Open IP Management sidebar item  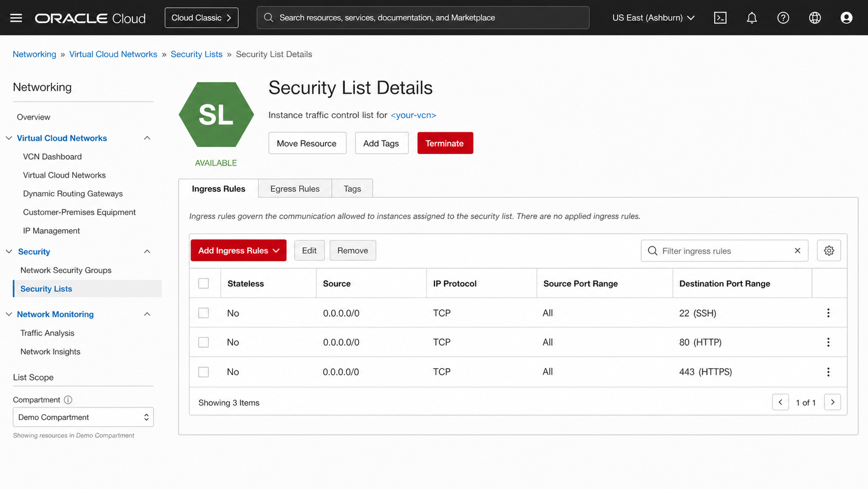pyautogui.click(x=51, y=231)
